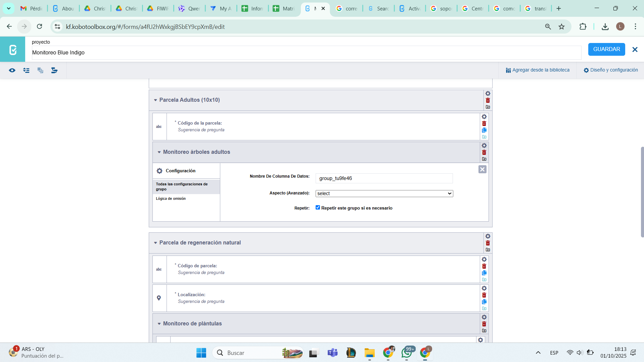Viewport: 644px width, 362px height.
Task: Select Todas las configuraciones de grupo tab
Action: (182, 187)
